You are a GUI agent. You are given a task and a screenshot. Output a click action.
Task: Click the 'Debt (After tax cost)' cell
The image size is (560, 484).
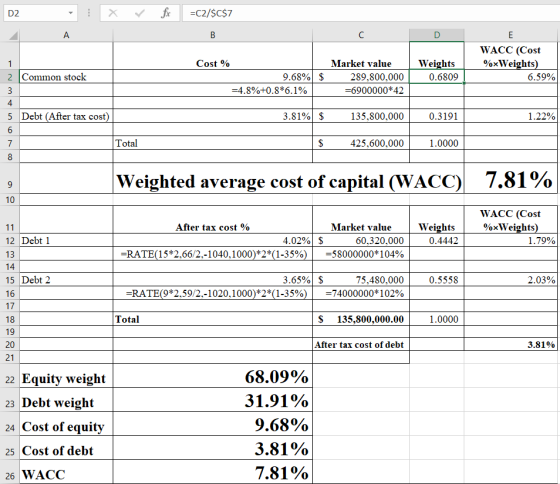point(66,116)
